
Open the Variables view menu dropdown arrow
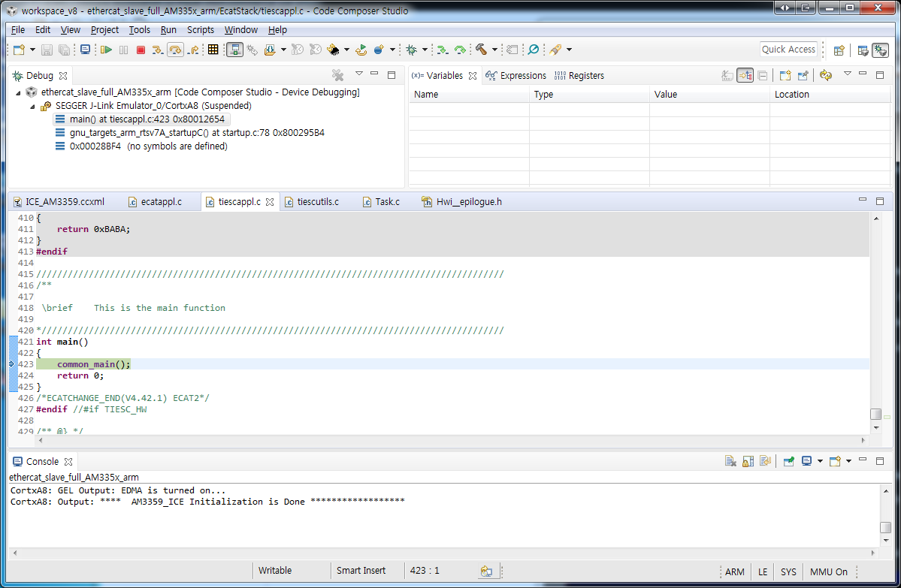(x=848, y=75)
